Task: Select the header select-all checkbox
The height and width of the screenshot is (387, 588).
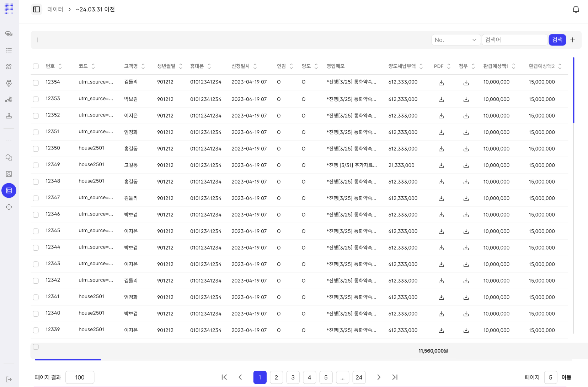Action: (x=36, y=66)
